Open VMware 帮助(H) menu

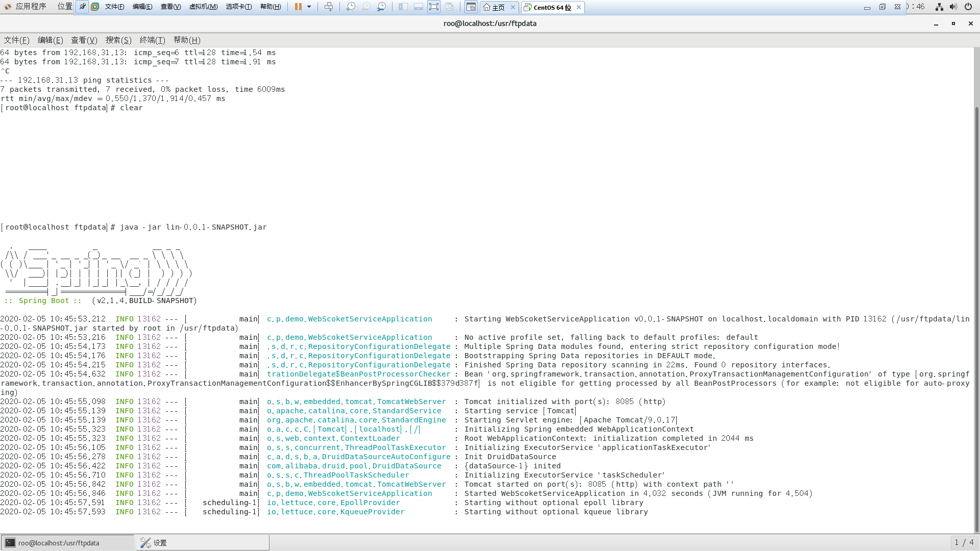(271, 7)
